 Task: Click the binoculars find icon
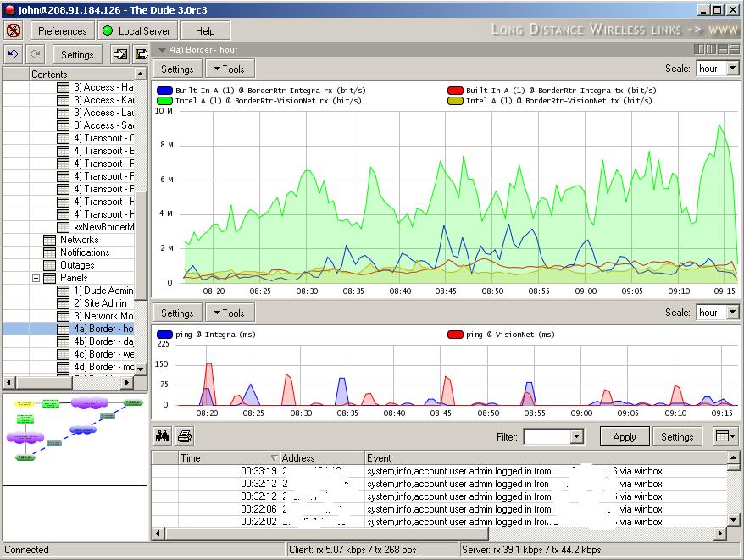pos(162,437)
